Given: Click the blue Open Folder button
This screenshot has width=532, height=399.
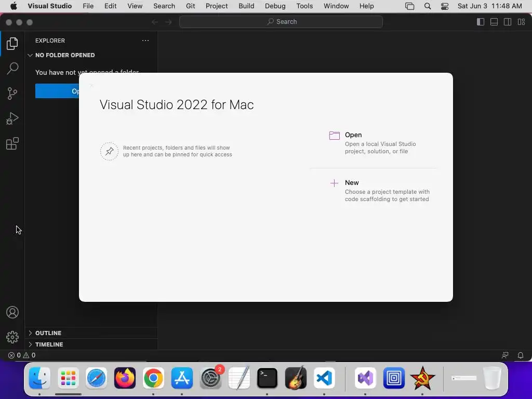Looking at the screenshot, I should pos(57,91).
